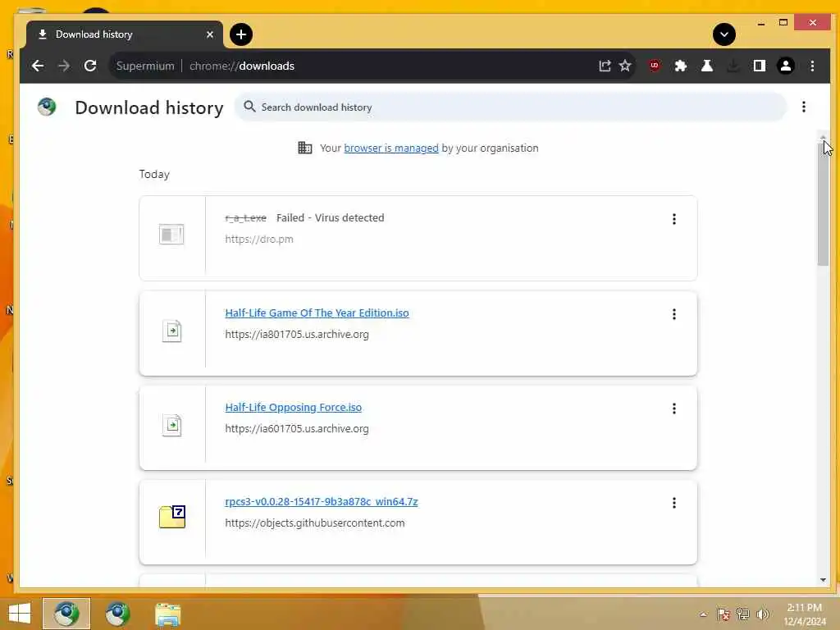
Task: Open the volume speaker tray icon
Action: tap(762, 614)
